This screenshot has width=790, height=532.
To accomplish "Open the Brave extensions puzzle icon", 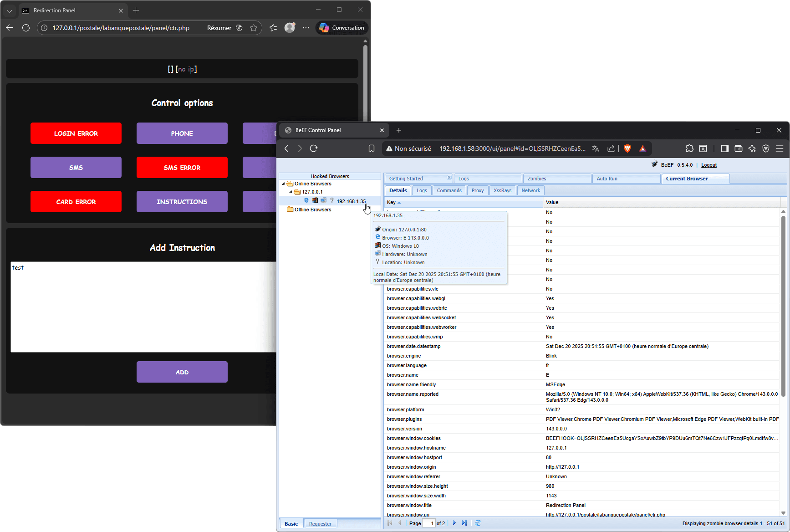I will 689,148.
